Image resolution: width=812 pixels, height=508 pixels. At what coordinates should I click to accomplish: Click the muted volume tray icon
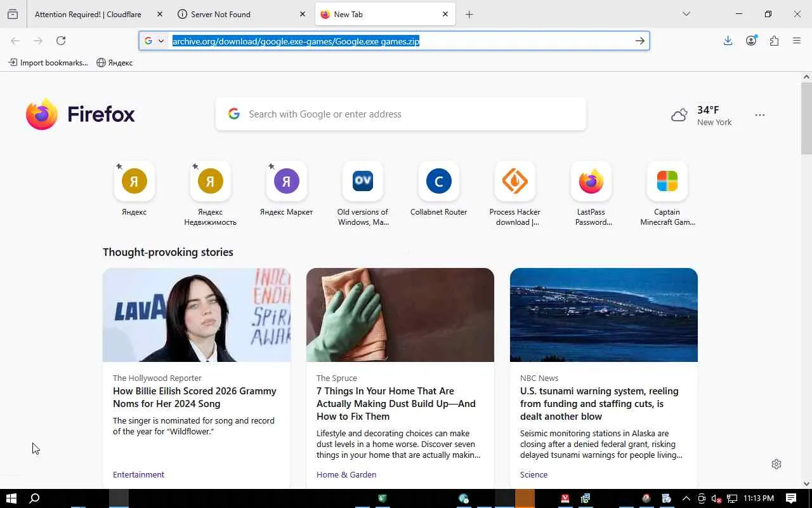[x=717, y=498]
